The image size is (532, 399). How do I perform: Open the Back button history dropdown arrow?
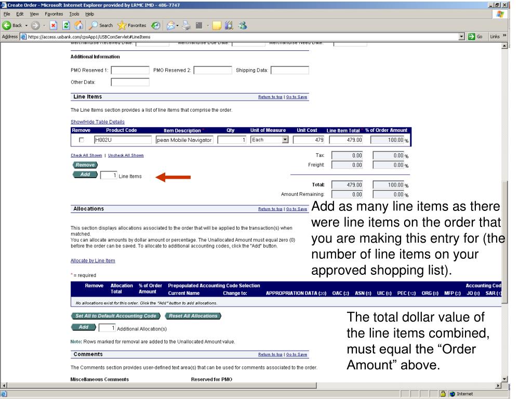pos(26,25)
